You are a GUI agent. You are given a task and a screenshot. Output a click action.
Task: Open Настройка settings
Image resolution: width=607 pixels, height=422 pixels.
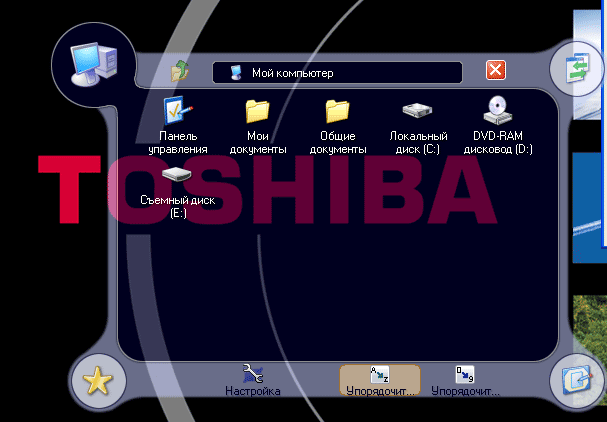coord(253,381)
